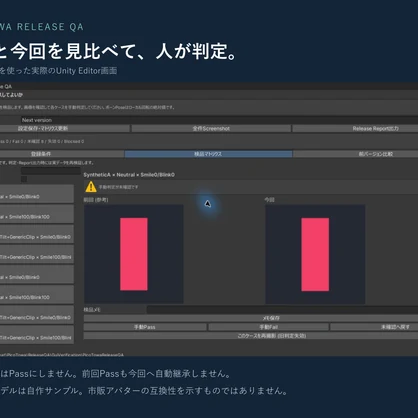The height and width of the screenshot is (418, 418).
Task: Select the topmost Tilt+GenericClip × Smile0/Blink0 row
Action: [x=37, y=234]
